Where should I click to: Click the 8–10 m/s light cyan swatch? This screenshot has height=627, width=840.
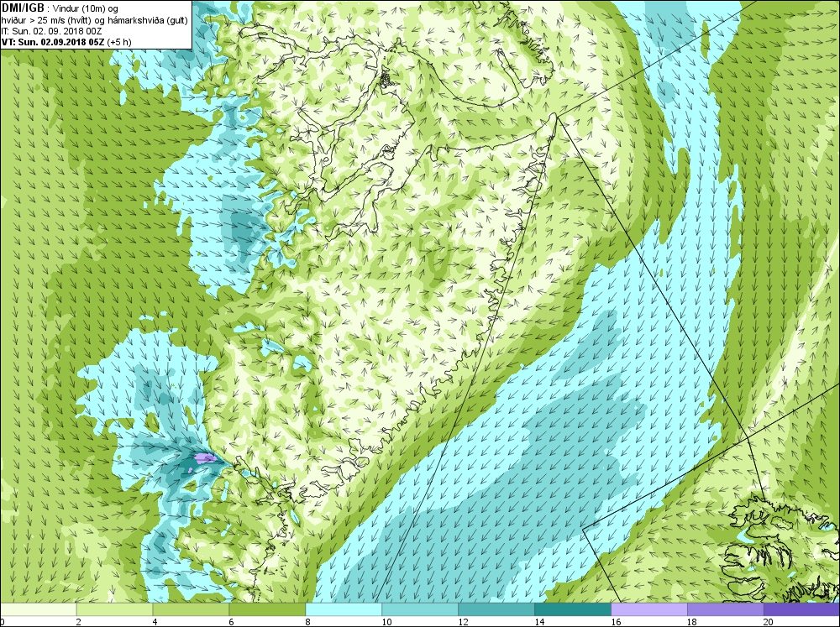[344, 609]
